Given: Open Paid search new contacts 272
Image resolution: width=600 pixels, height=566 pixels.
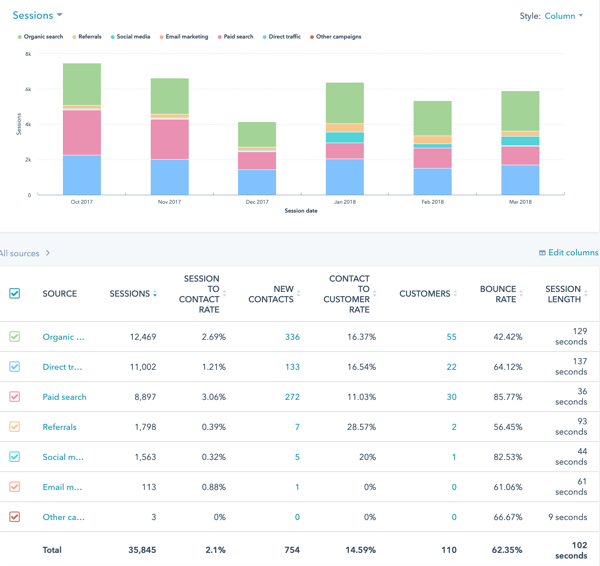Looking at the screenshot, I should pyautogui.click(x=292, y=397).
